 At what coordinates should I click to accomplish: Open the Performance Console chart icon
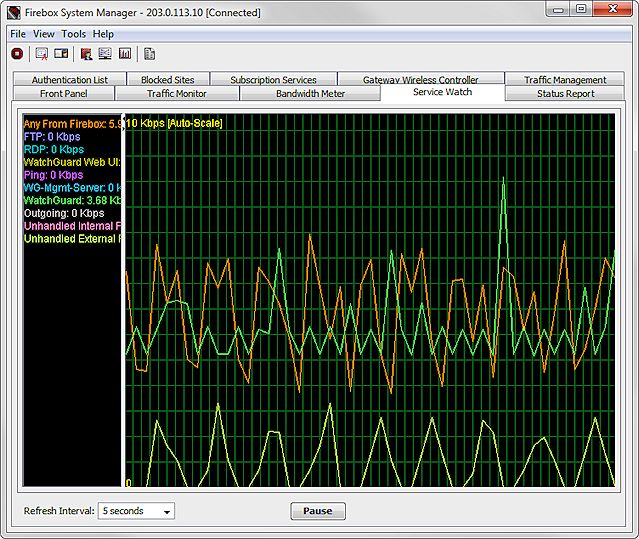125,54
